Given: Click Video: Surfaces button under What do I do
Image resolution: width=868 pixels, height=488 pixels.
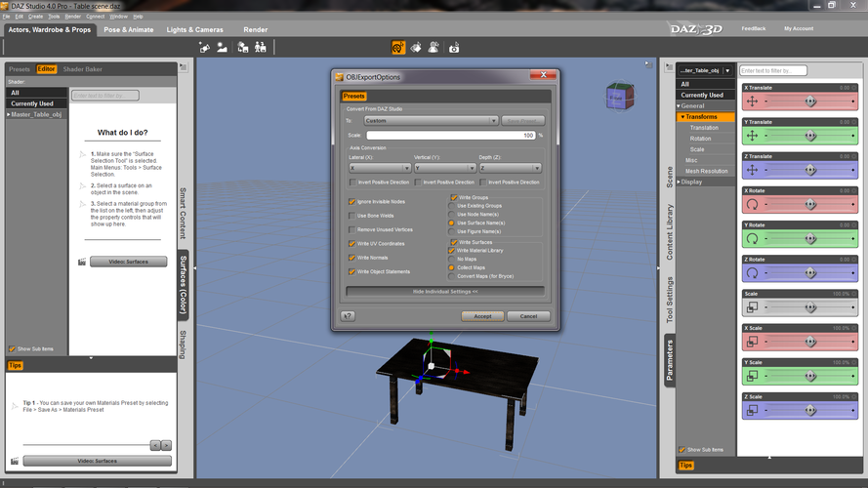Looking at the screenshot, I should point(129,262).
